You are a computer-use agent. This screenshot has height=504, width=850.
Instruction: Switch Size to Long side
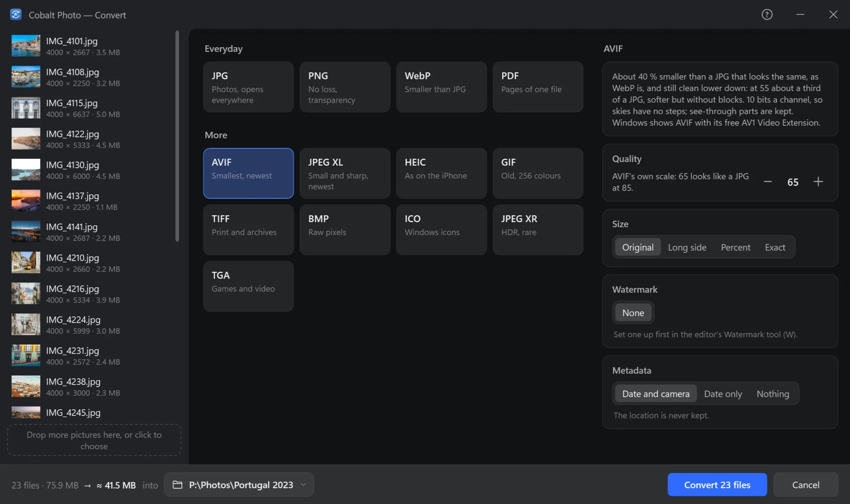pyautogui.click(x=687, y=247)
